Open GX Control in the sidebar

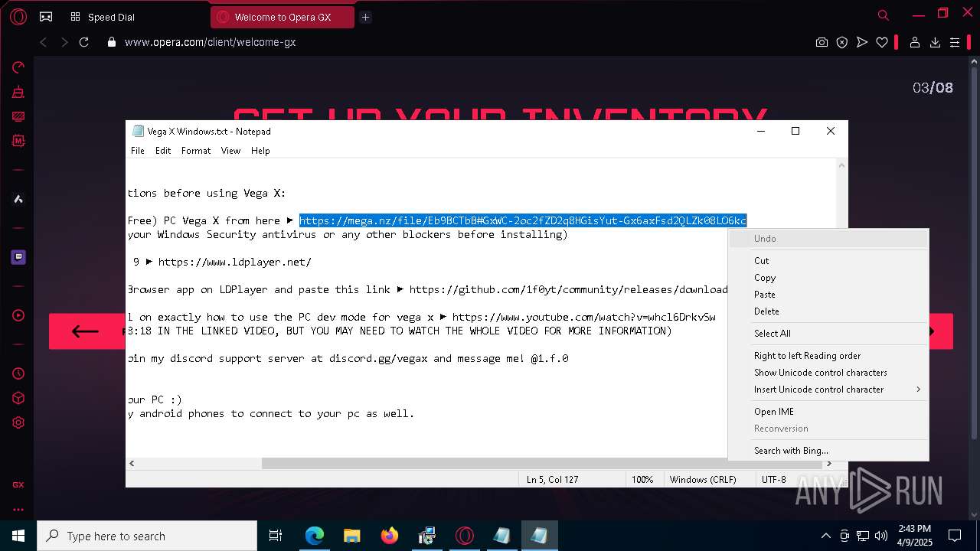[x=18, y=67]
